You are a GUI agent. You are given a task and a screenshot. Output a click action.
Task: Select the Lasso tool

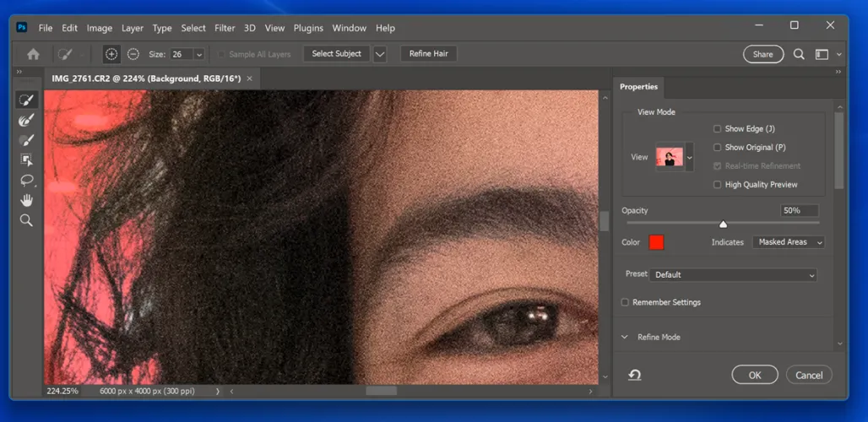[26, 181]
